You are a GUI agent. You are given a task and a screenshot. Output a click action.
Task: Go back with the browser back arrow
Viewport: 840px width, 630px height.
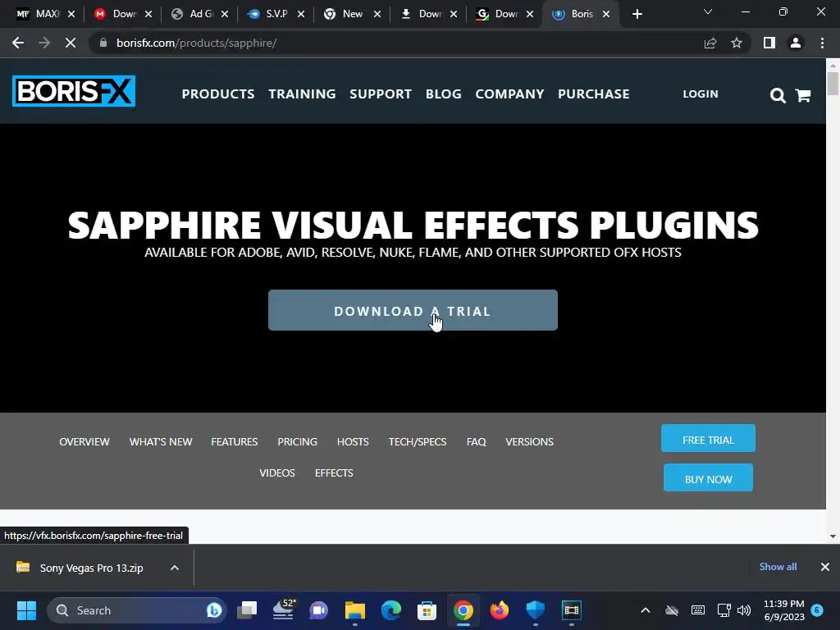point(18,43)
